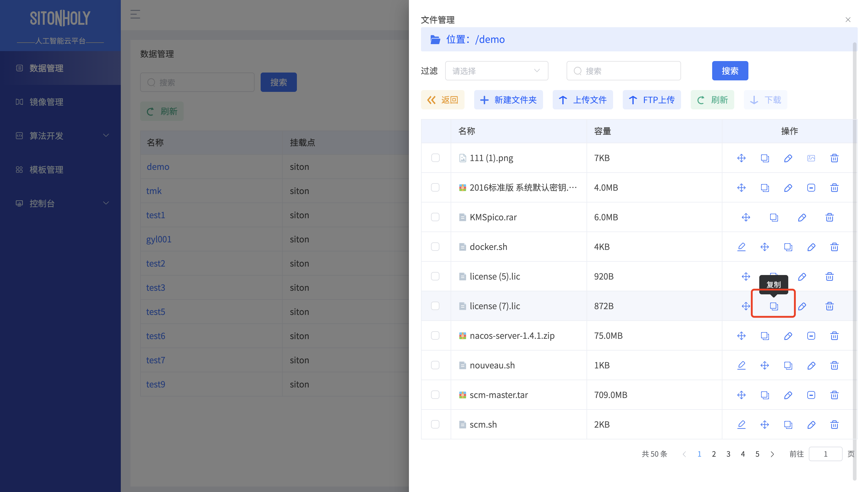Screen dimensions: 868x492
Task: Tick the license (5).lic checkbox
Action: tap(435, 277)
